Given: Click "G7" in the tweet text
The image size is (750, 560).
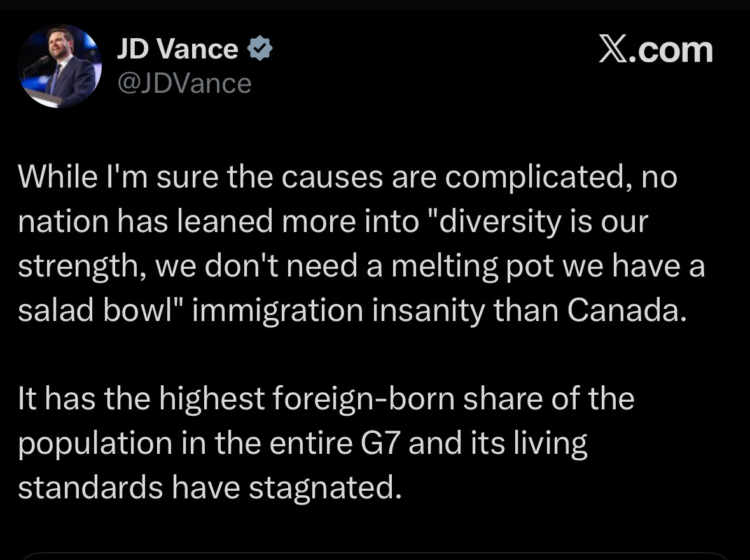Looking at the screenshot, I should click(x=380, y=443).
